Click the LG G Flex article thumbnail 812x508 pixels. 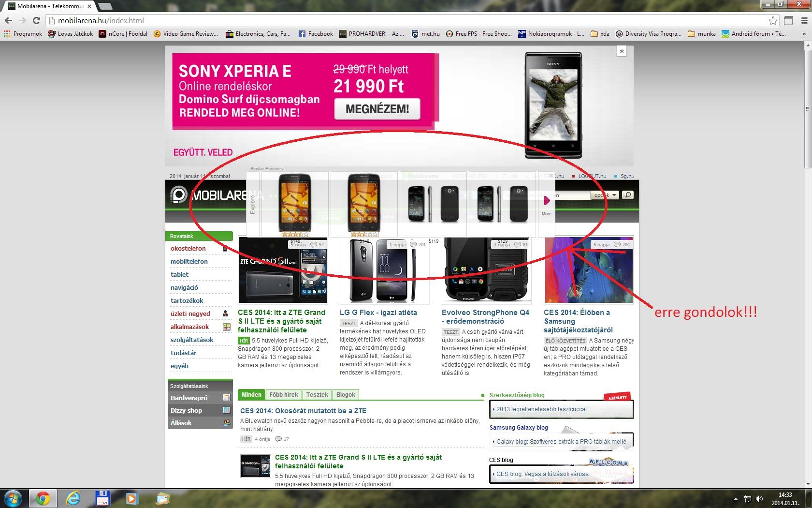coord(385,271)
